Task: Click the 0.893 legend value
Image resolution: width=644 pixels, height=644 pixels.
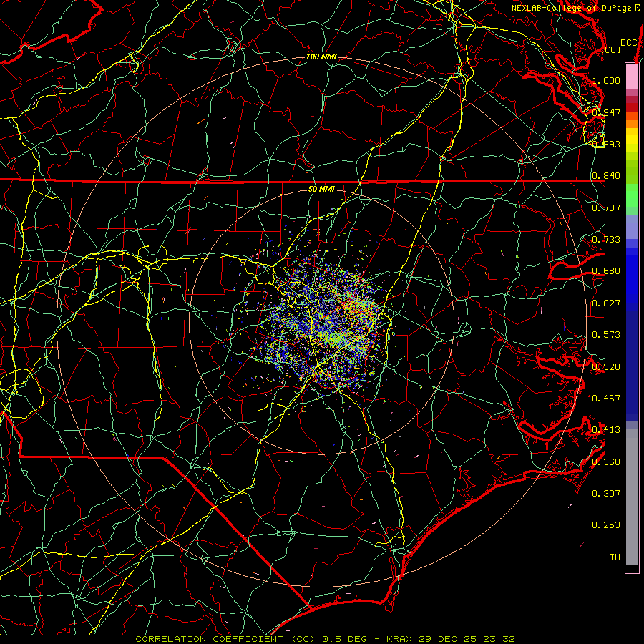Action: [606, 144]
